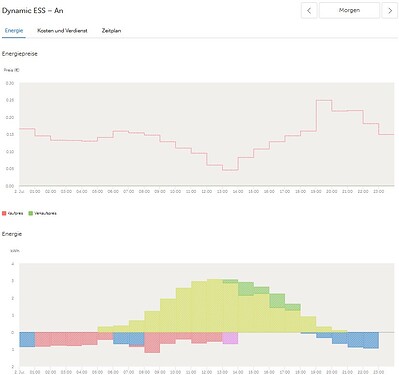399x375 pixels.
Task: Go to the next day with right chevron
Action: click(390, 11)
